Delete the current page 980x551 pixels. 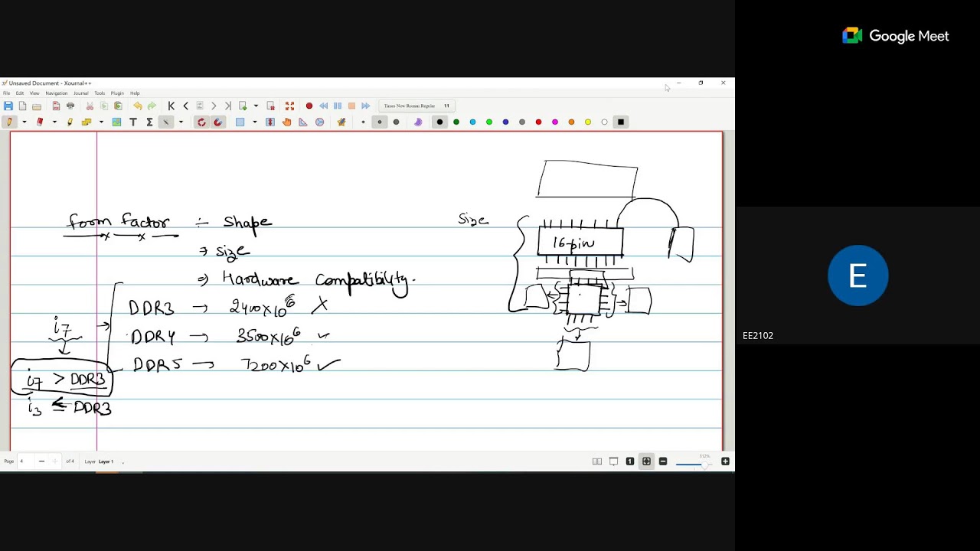coord(270,106)
